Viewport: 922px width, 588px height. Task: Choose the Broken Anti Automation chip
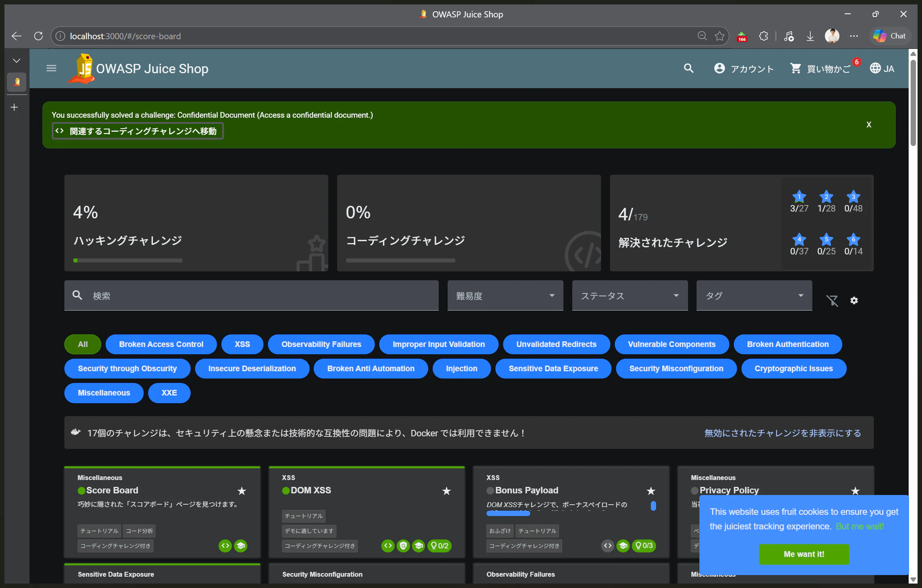tap(371, 368)
